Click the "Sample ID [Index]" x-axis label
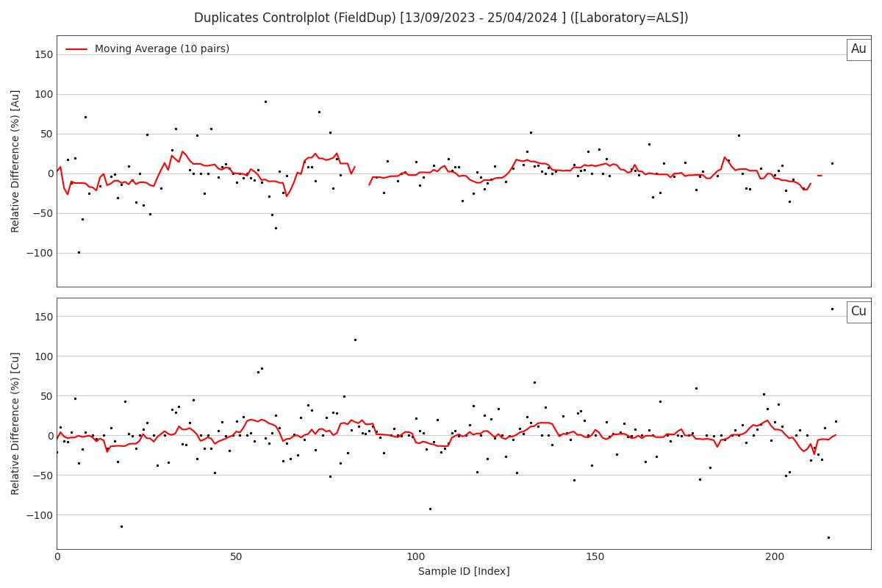Viewport: 882px width, 588px height. (x=464, y=572)
